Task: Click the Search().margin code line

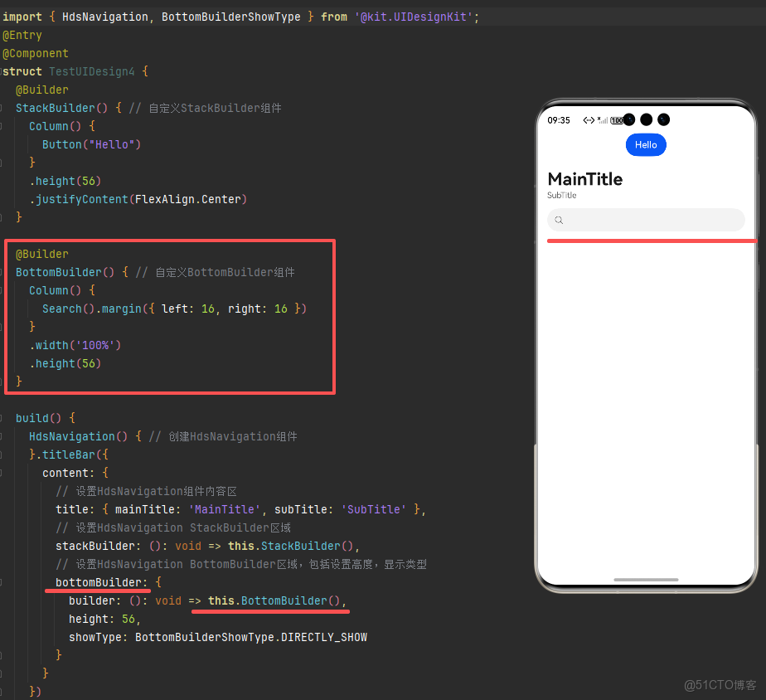Action: click(174, 309)
